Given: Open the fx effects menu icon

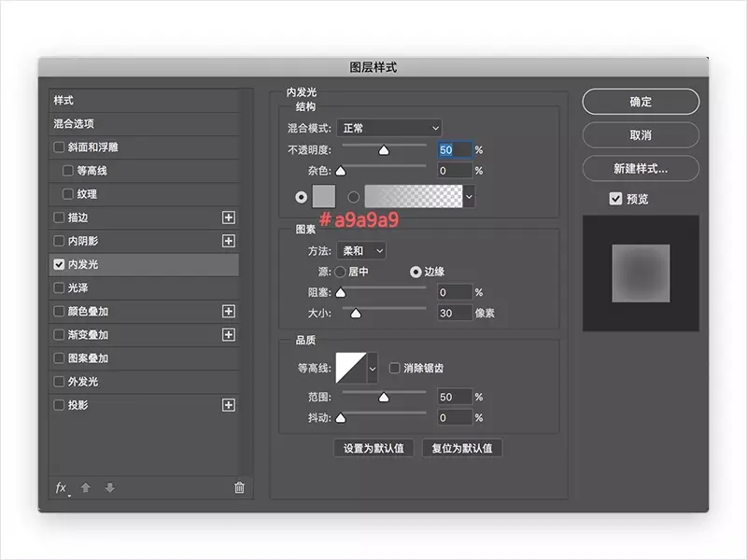Looking at the screenshot, I should click(62, 487).
